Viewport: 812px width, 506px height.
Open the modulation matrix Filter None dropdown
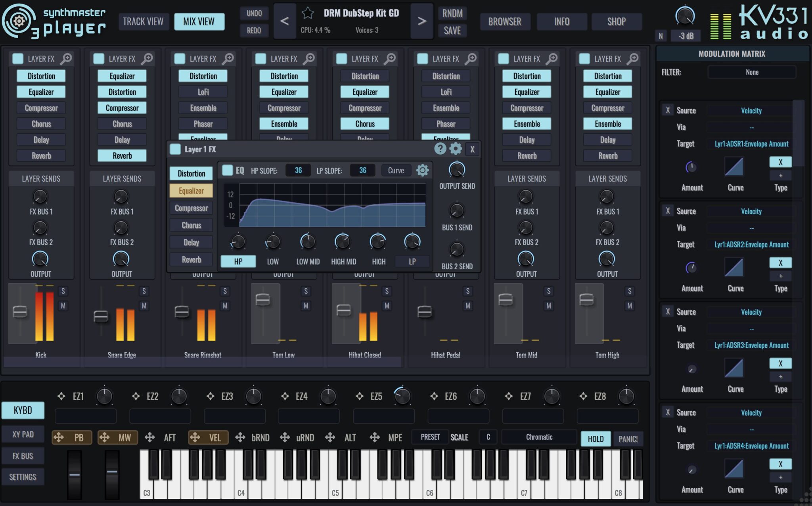751,72
